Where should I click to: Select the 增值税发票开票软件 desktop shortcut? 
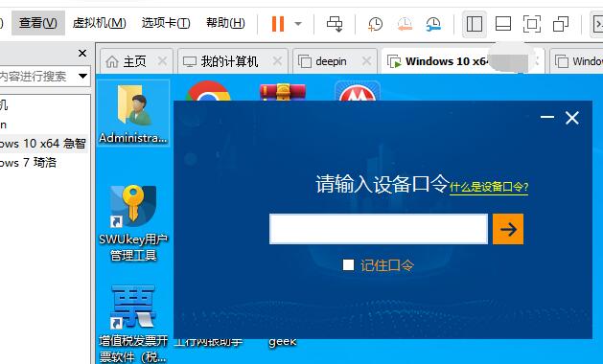[x=133, y=324]
